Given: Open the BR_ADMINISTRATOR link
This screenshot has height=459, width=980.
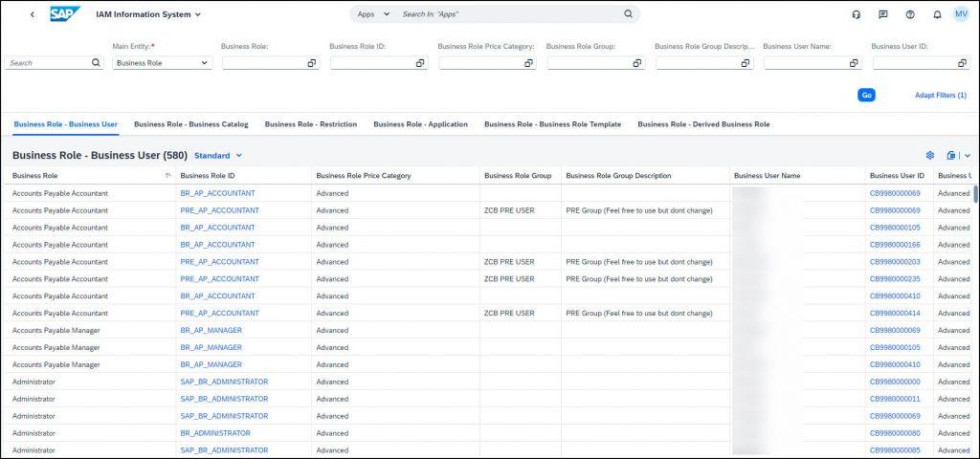Looking at the screenshot, I should click(215, 433).
